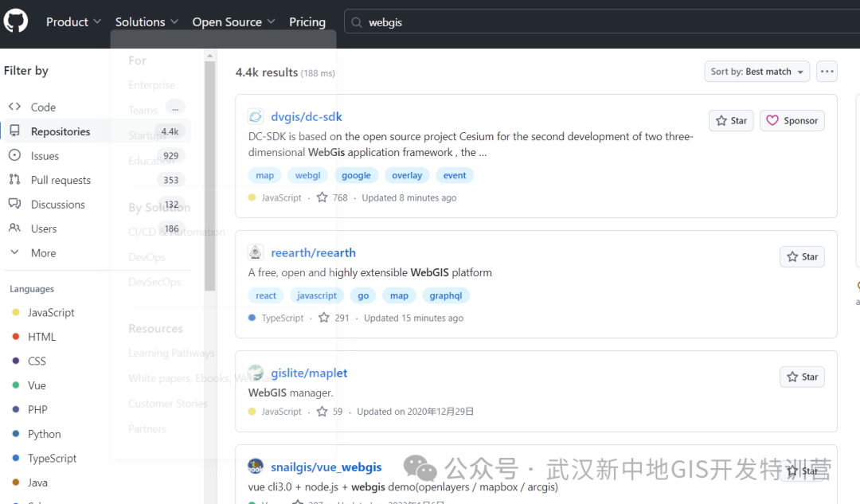Star the gislite/maplet repository
Viewport: 860px width, 504px height.
tap(802, 377)
